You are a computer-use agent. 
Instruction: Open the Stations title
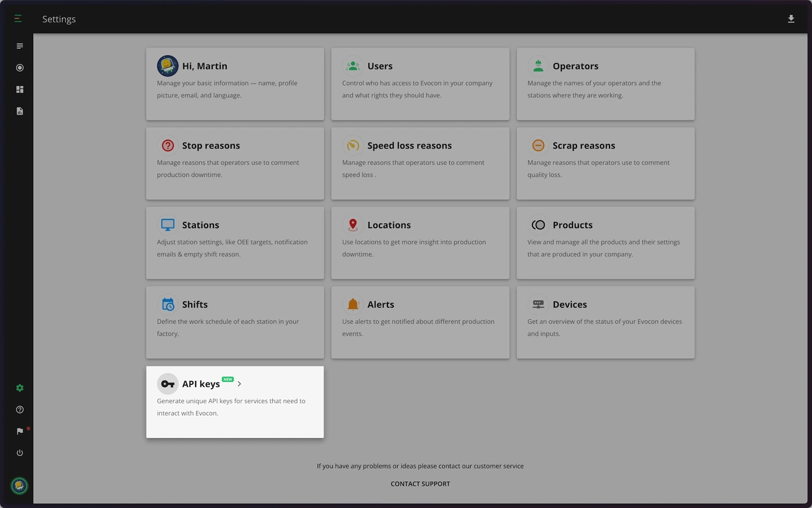point(201,225)
